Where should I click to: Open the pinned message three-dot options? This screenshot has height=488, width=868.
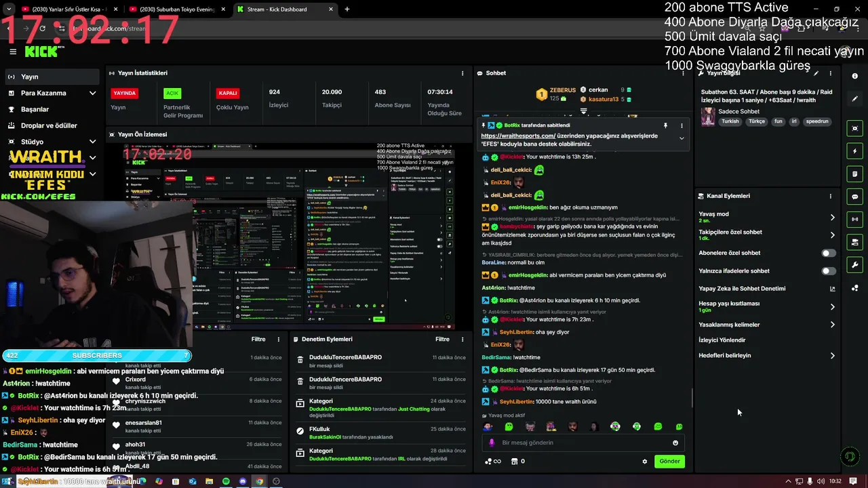(x=682, y=125)
